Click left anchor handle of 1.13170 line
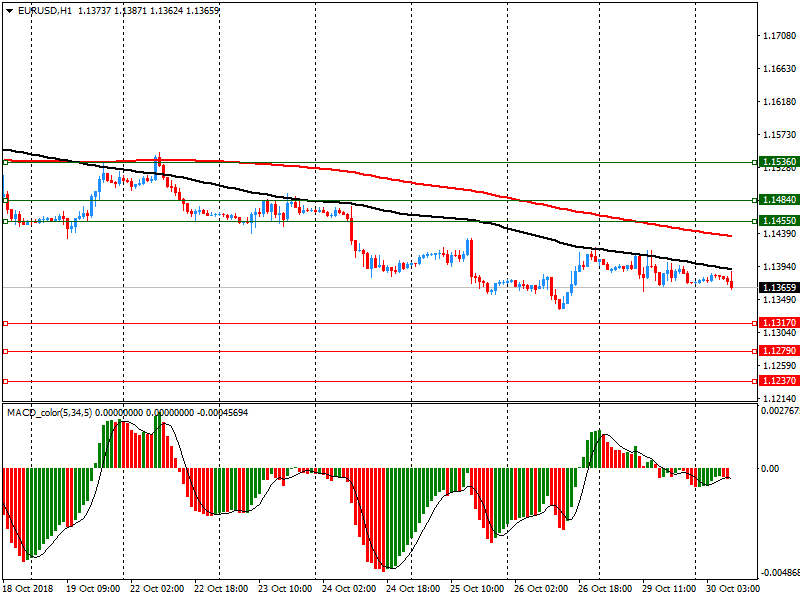The width and height of the screenshot is (800, 600). click(5, 323)
